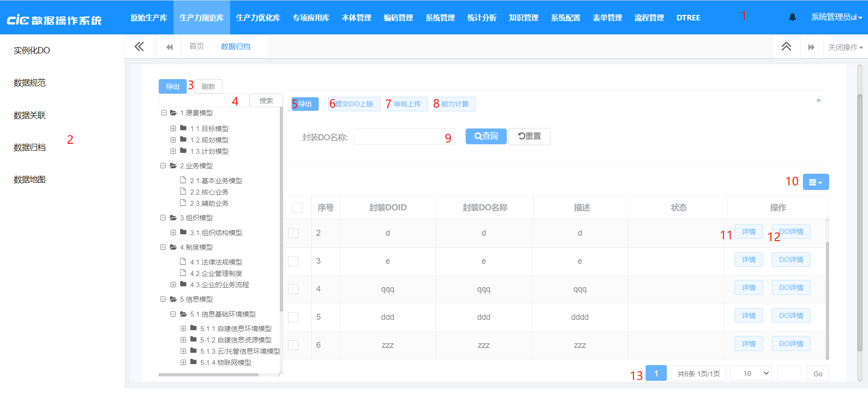868x408 pixels.
Task: Click the notification bell icon
Action: (793, 17)
